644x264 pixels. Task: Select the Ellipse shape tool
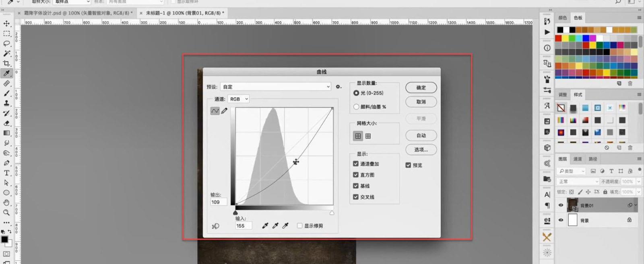point(6,193)
